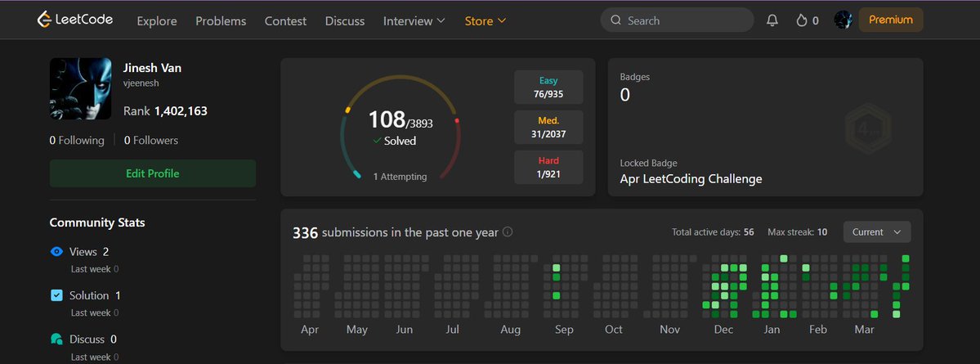Click the Locked Badge label
This screenshot has height=364, width=980.
click(648, 164)
